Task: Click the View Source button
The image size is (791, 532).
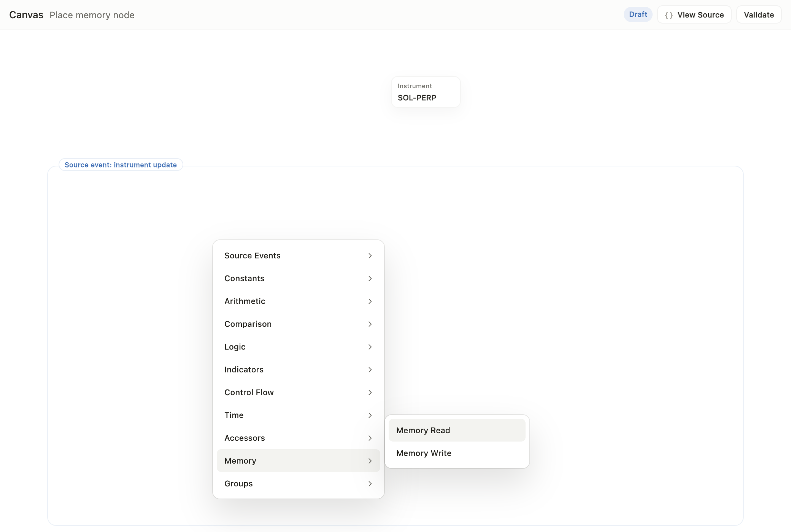Action: [x=694, y=15]
